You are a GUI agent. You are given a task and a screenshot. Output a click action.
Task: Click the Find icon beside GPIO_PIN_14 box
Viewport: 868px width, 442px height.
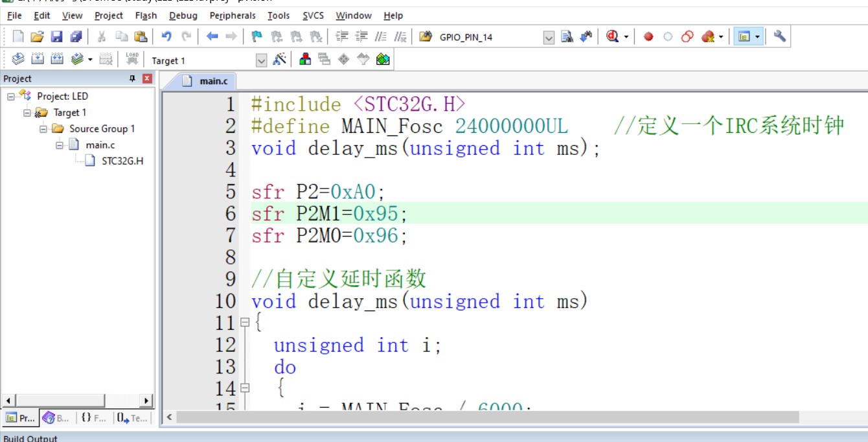[x=567, y=37]
